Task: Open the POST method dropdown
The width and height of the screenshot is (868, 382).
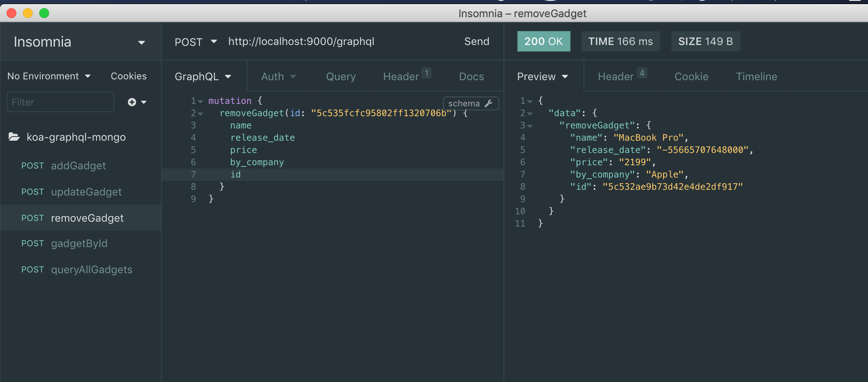Action: coord(196,42)
